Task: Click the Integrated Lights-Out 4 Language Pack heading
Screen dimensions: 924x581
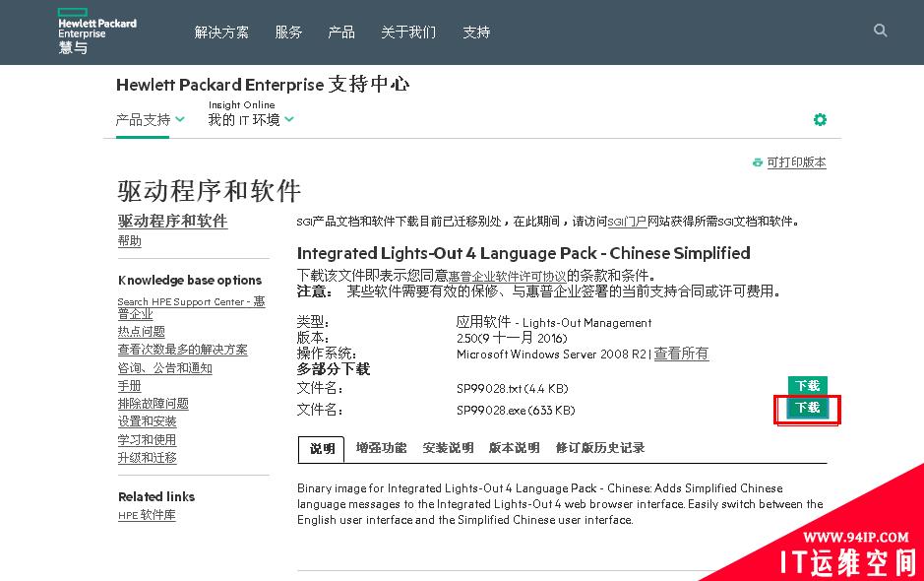Action: click(524, 253)
